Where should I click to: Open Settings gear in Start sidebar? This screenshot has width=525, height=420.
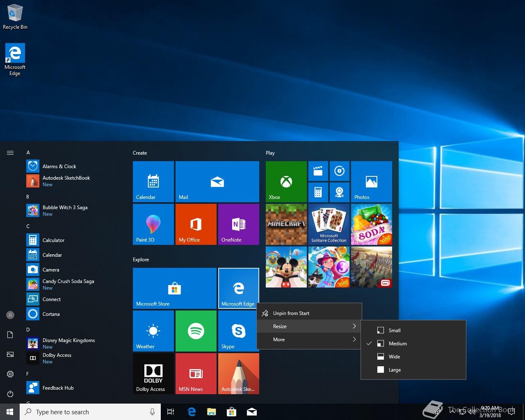pyautogui.click(x=10, y=374)
